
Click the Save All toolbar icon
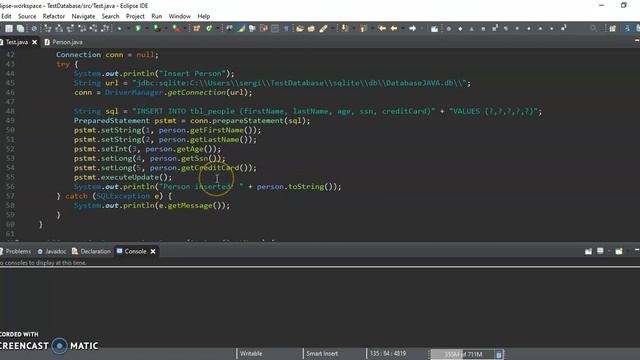pyautogui.click(x=20, y=29)
